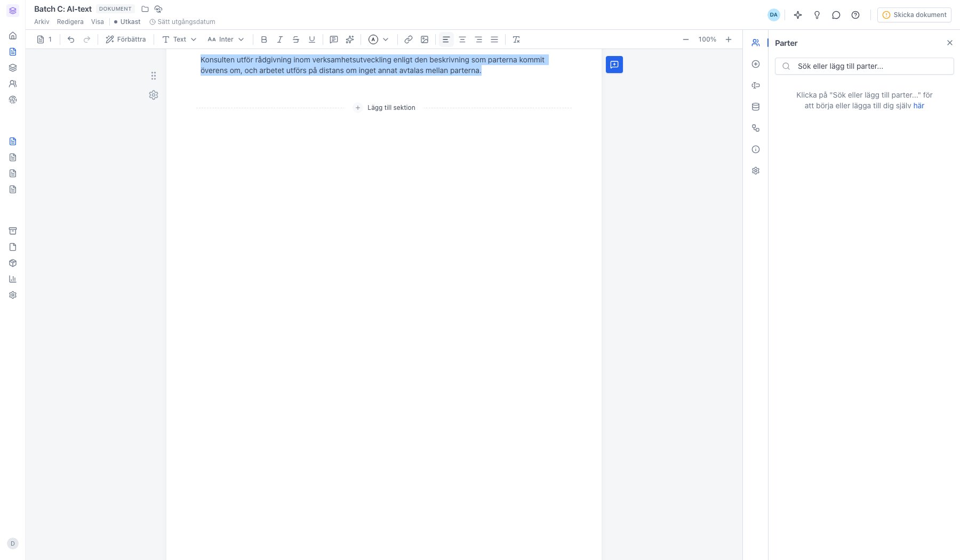Click the 'här' link
The height and width of the screenshot is (560, 960).
tap(919, 106)
